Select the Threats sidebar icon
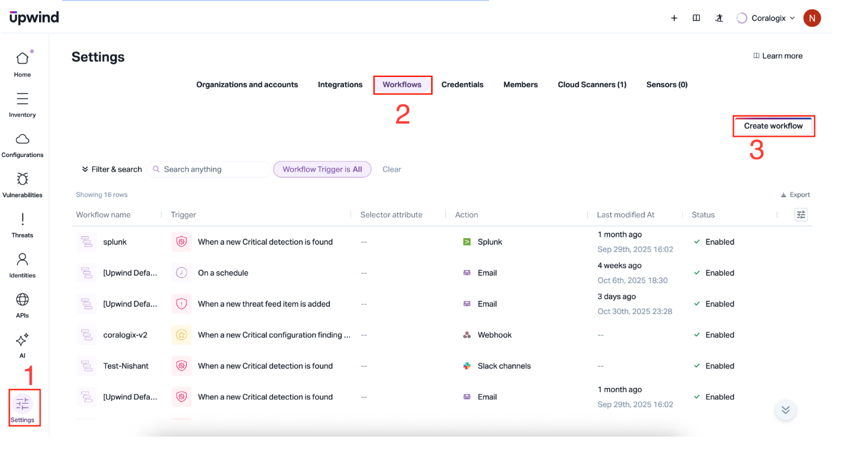The image size is (868, 452). (22, 220)
